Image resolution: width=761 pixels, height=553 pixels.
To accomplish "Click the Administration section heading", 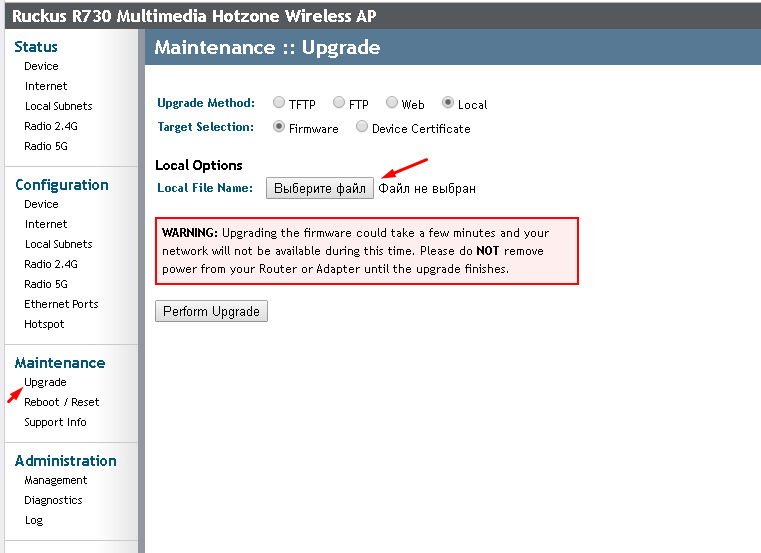I will [x=66, y=461].
